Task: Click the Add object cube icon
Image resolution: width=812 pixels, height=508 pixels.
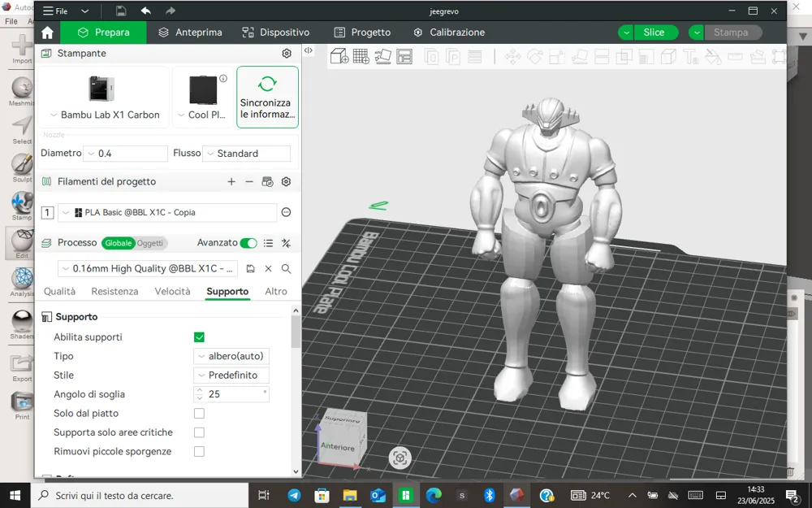Action: [339, 56]
